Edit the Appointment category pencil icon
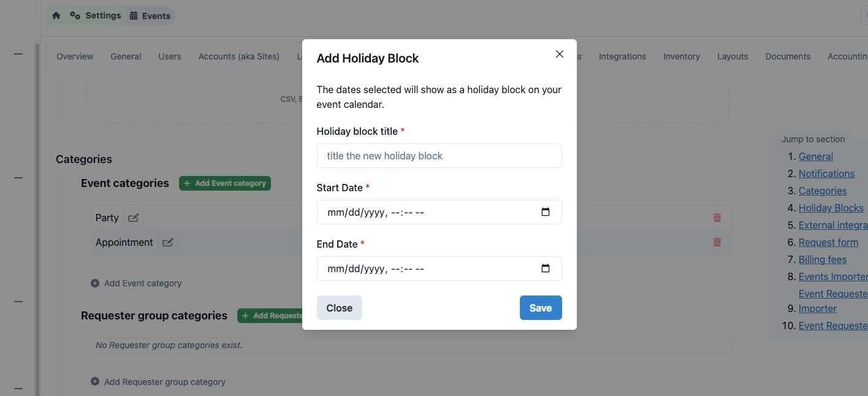This screenshot has height=396, width=868. point(167,242)
